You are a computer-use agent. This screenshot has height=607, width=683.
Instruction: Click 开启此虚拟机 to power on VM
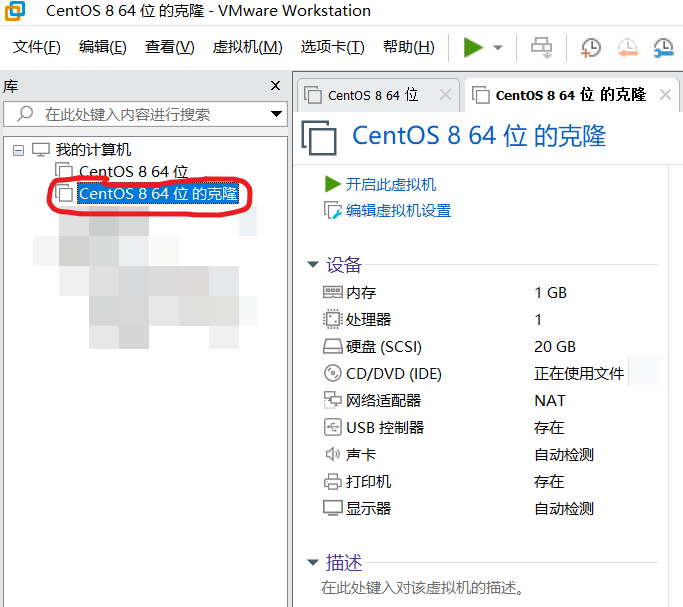[391, 185]
